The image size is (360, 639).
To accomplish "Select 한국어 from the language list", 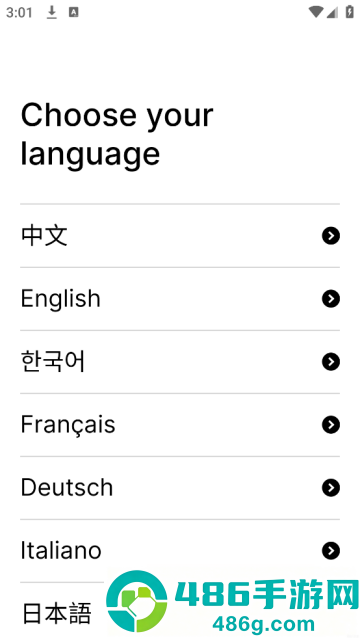I will (x=180, y=362).
